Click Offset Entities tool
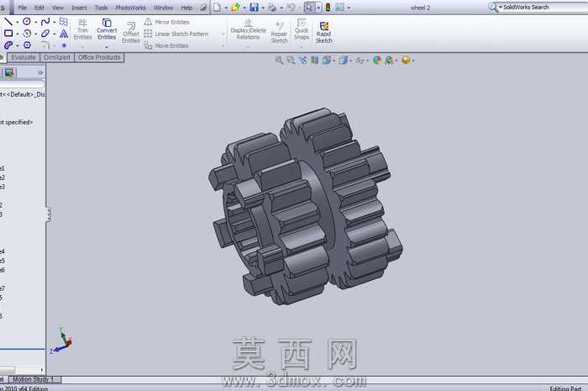 coord(131,32)
